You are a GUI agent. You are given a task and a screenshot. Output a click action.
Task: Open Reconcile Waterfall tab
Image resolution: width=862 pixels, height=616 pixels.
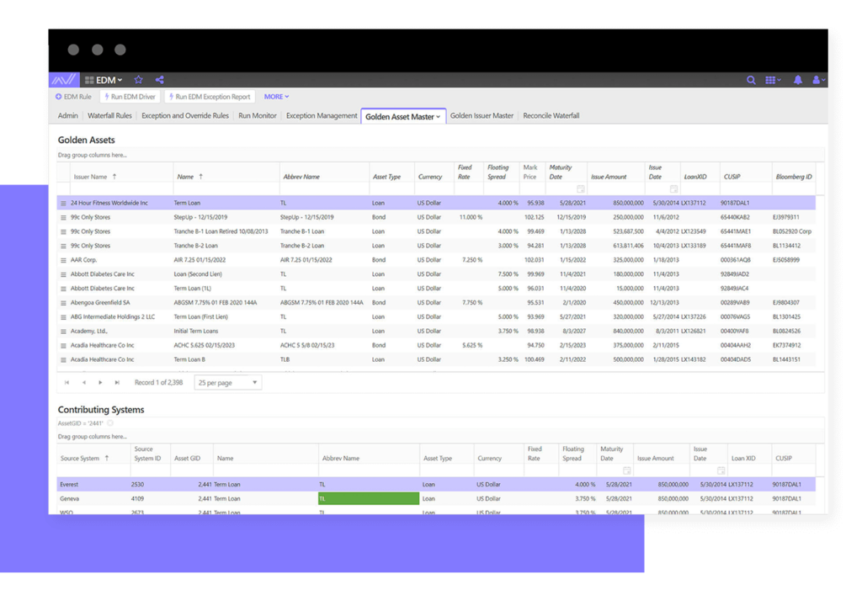point(551,116)
